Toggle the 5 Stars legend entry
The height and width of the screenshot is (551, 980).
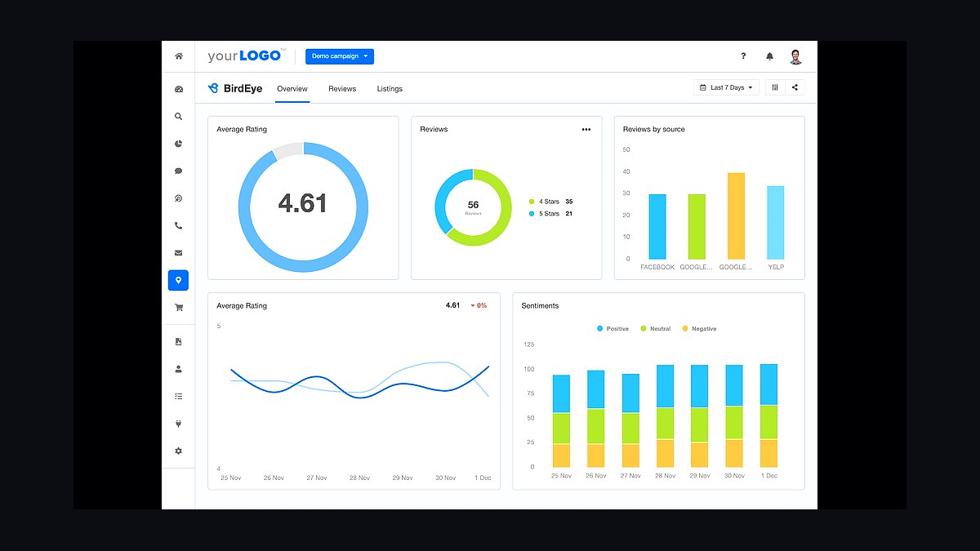tap(551, 214)
